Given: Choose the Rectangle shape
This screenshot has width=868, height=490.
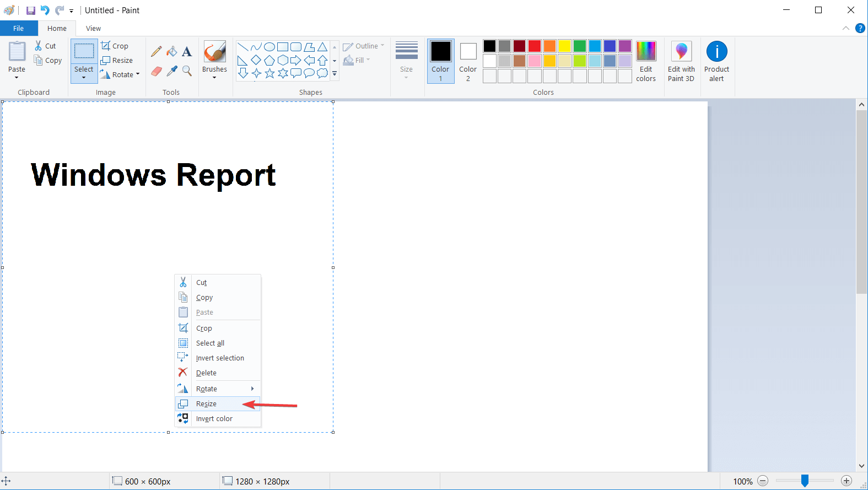Looking at the screenshot, I should (x=283, y=47).
